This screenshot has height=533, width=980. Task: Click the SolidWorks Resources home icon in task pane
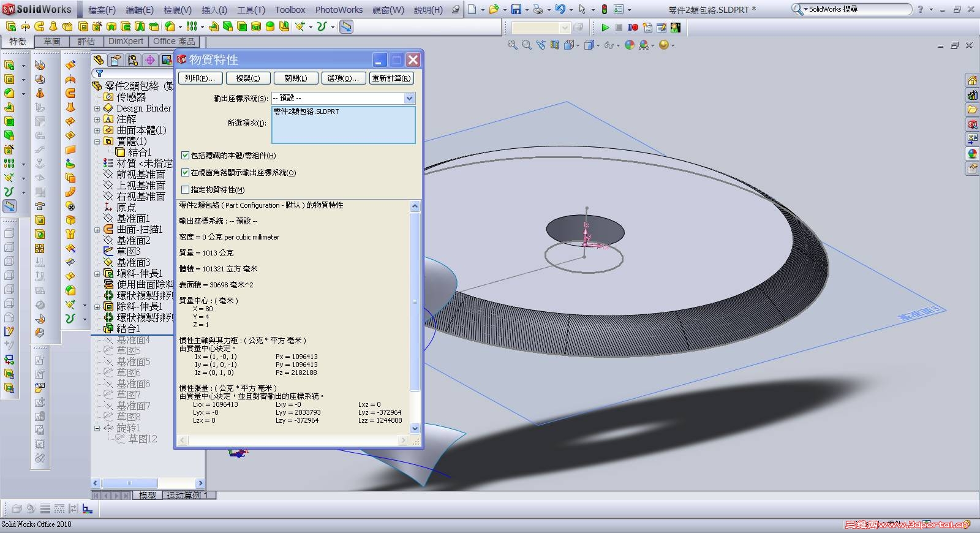click(x=972, y=80)
